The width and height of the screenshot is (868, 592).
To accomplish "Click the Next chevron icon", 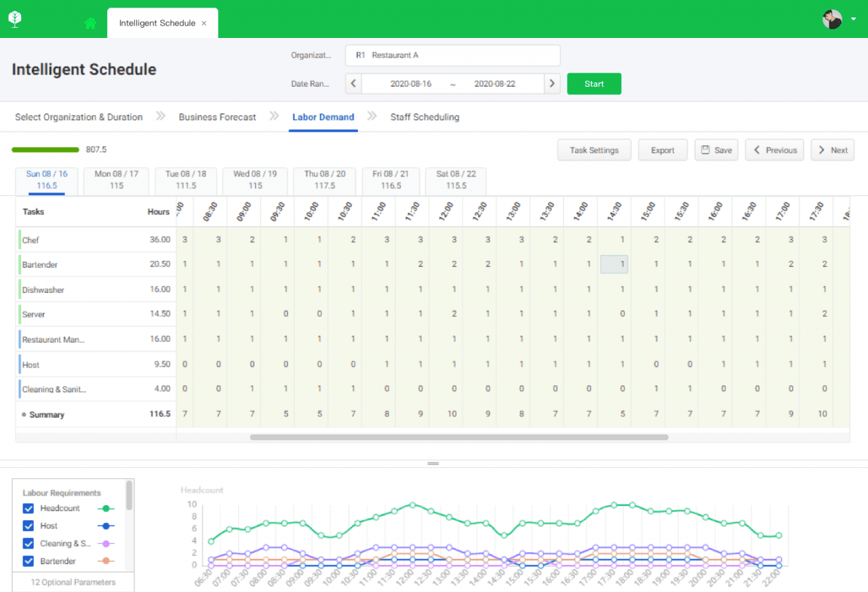I will point(823,149).
